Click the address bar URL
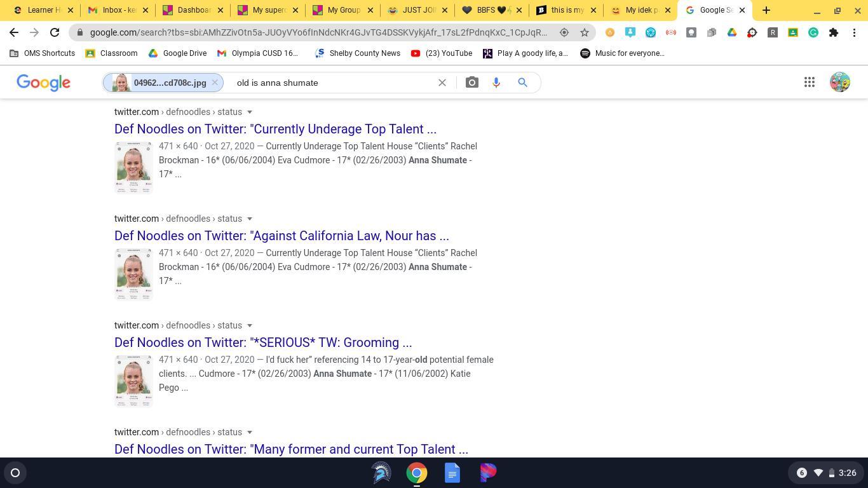The height and width of the screenshot is (488, 868). [318, 32]
